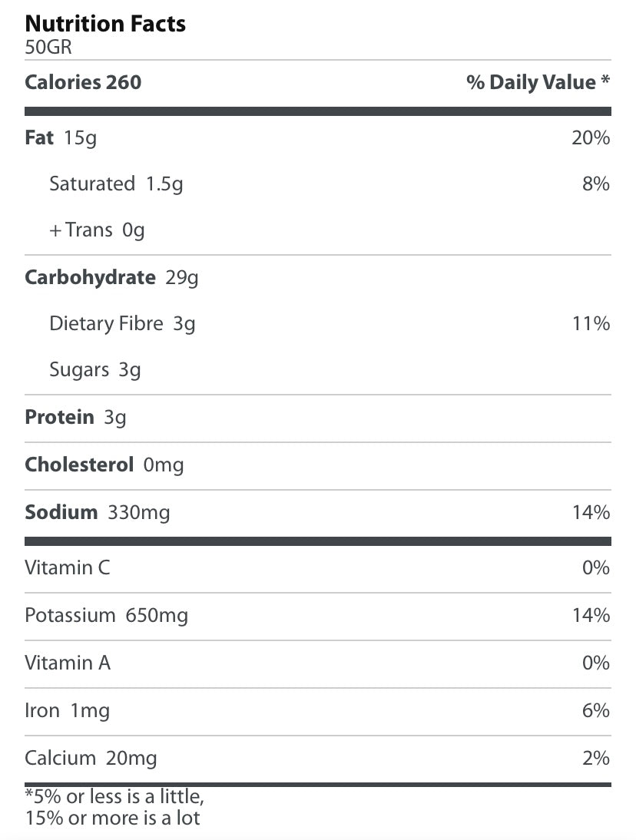
Task: Click the Iron 1mg label
Action: (67, 711)
